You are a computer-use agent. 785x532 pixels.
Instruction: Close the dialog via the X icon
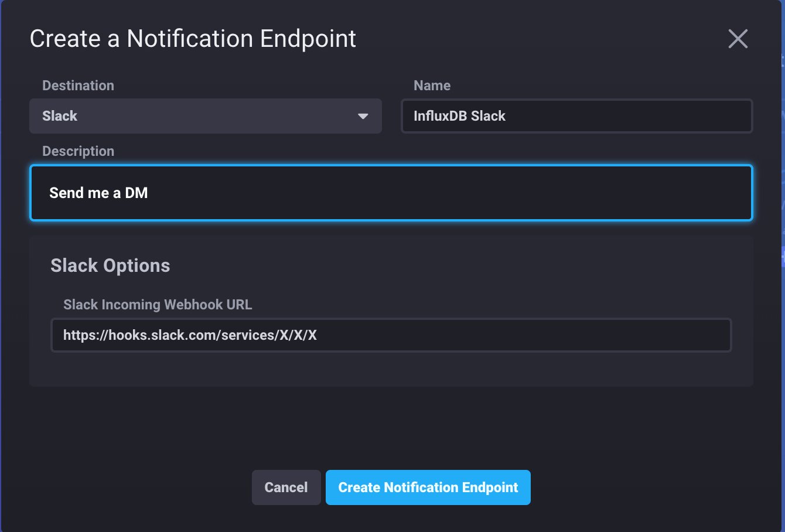coord(738,39)
